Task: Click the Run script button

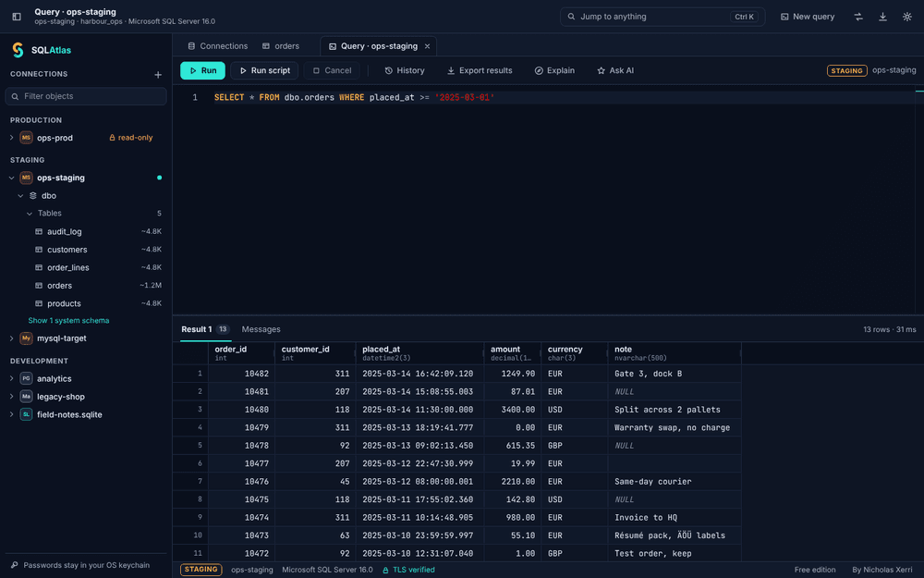Action: pyautogui.click(x=264, y=71)
